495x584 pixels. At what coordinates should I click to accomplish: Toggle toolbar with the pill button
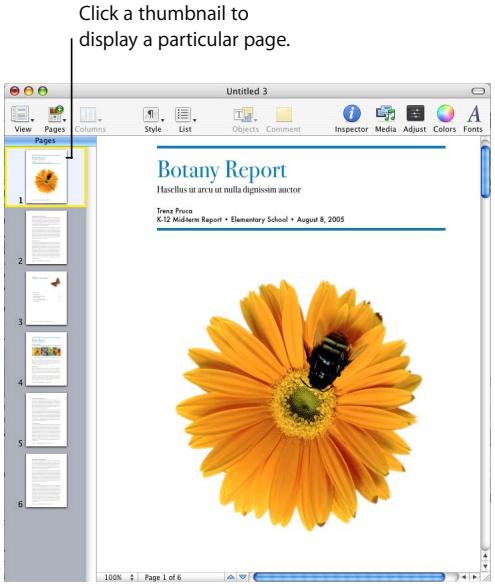click(x=478, y=91)
